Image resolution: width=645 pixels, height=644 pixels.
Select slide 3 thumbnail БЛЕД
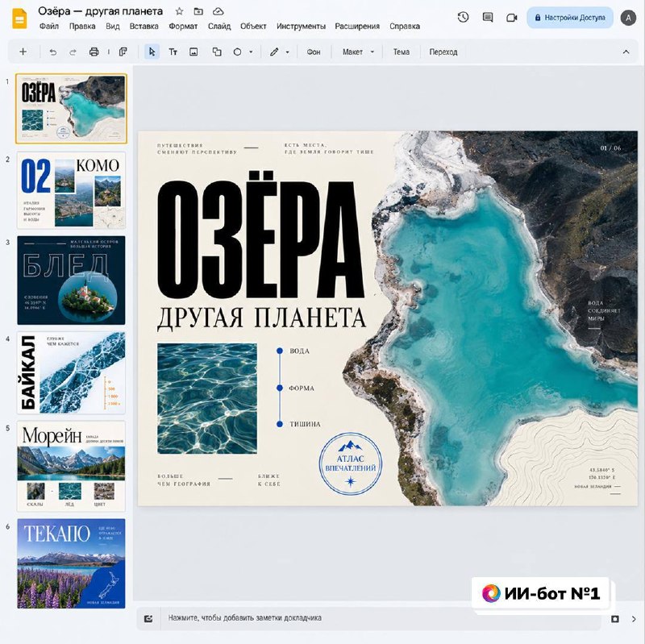pos(71,280)
